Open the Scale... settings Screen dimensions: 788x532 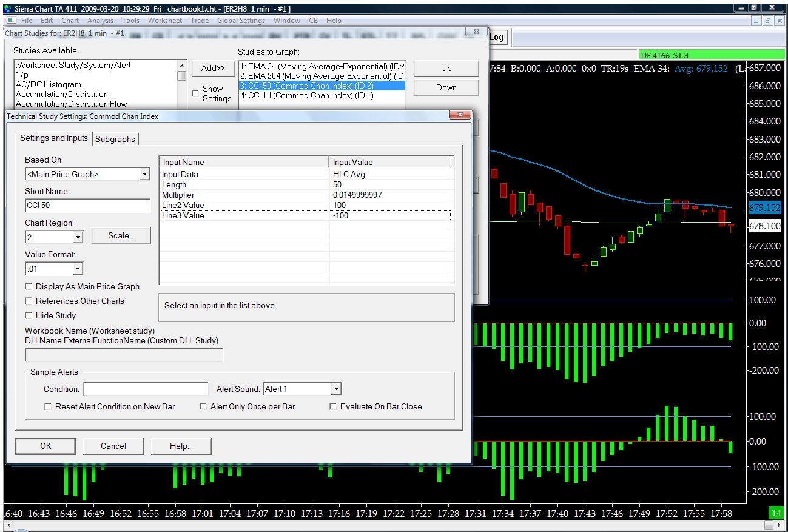pyautogui.click(x=121, y=235)
